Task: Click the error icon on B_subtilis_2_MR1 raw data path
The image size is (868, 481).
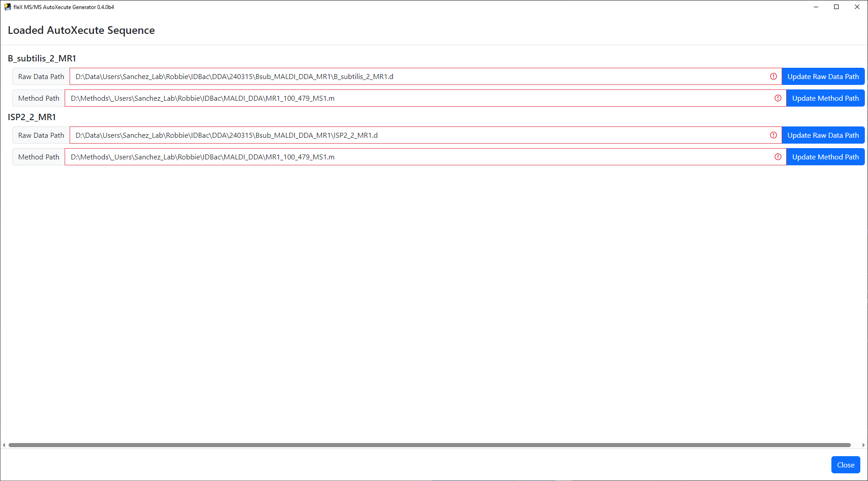Action: [773, 76]
